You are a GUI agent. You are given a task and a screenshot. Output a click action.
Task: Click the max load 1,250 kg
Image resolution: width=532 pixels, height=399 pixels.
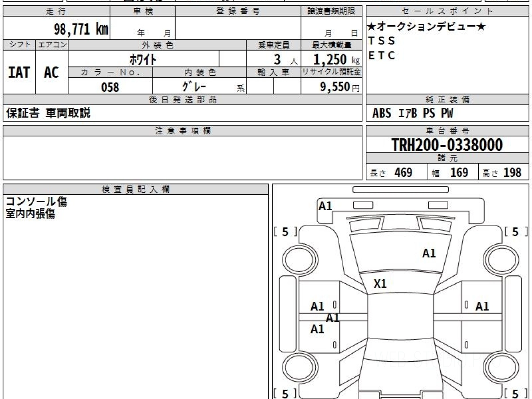tap(336, 59)
